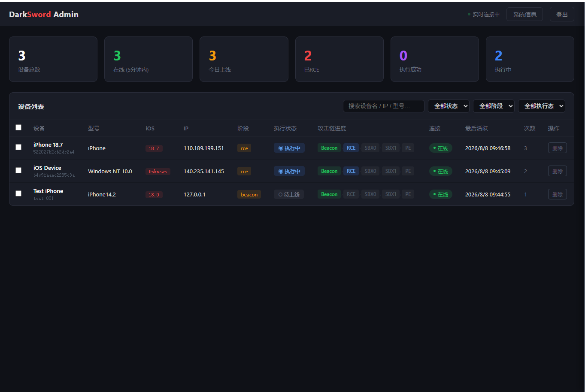Click the 实时连接中 status indicator dot
This screenshot has height=392, width=585.
pyautogui.click(x=469, y=15)
